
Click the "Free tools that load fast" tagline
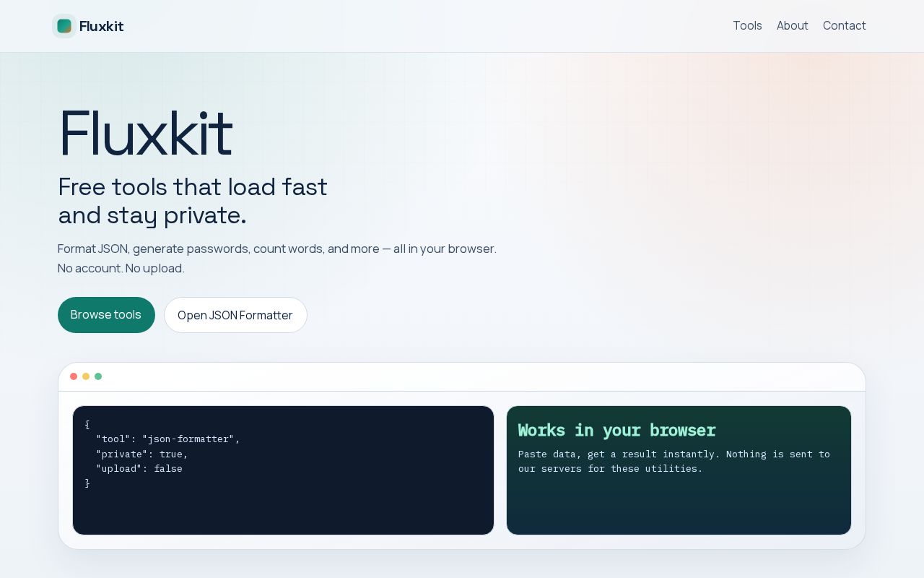point(193,187)
